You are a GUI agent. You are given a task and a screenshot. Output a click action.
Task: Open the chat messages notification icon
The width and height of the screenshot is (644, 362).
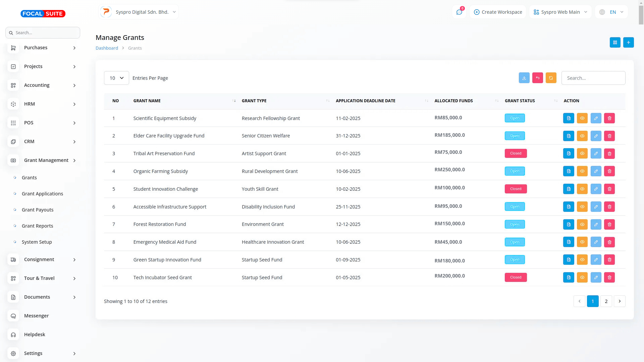[x=459, y=12]
